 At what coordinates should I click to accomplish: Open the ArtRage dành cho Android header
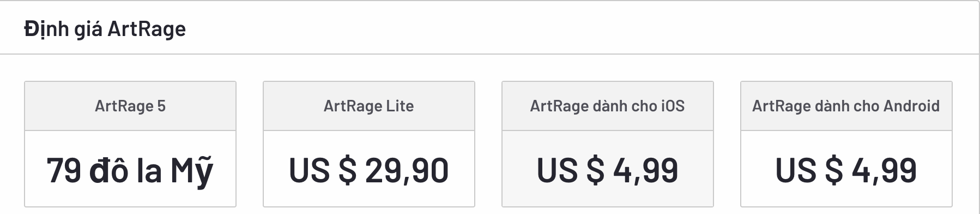tap(846, 106)
